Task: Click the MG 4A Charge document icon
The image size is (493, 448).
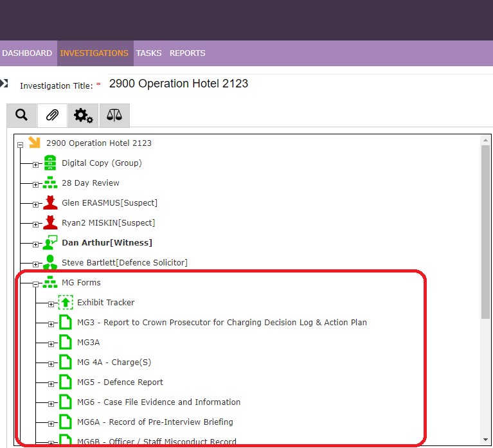Action: pyautogui.click(x=66, y=362)
